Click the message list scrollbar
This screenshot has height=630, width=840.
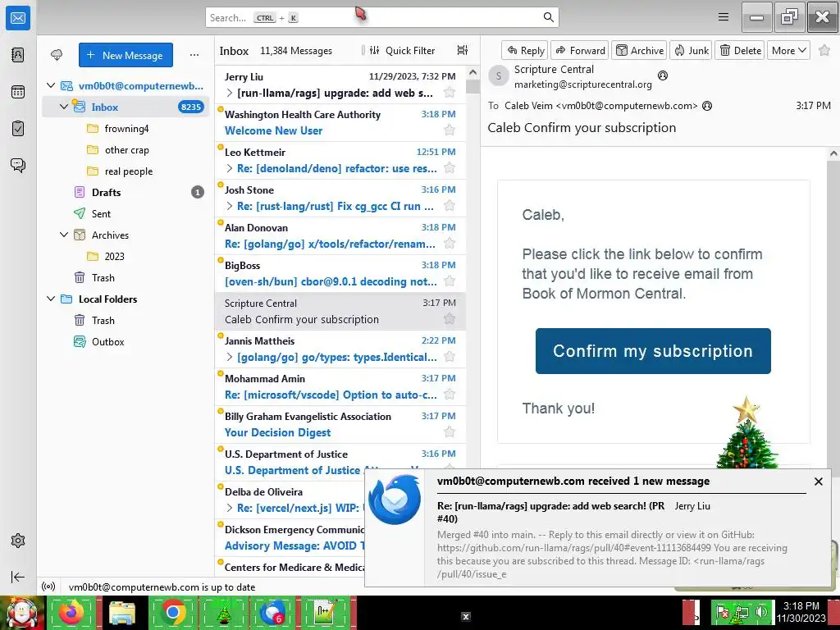[472, 86]
